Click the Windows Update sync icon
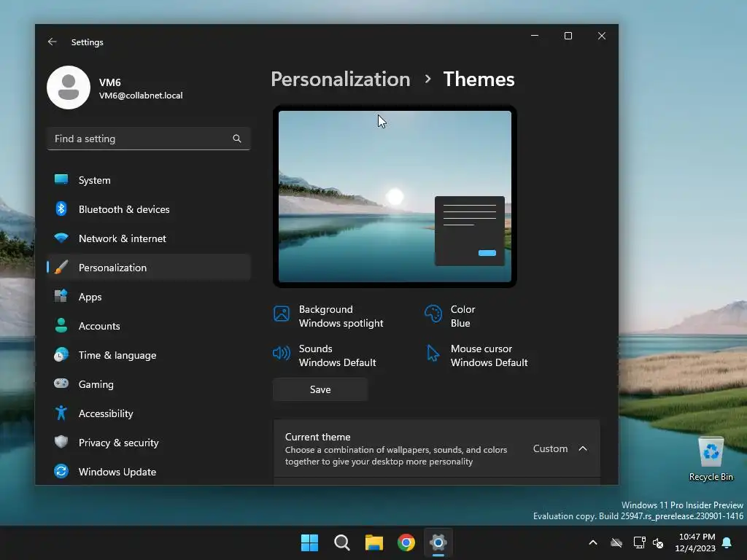 61,472
